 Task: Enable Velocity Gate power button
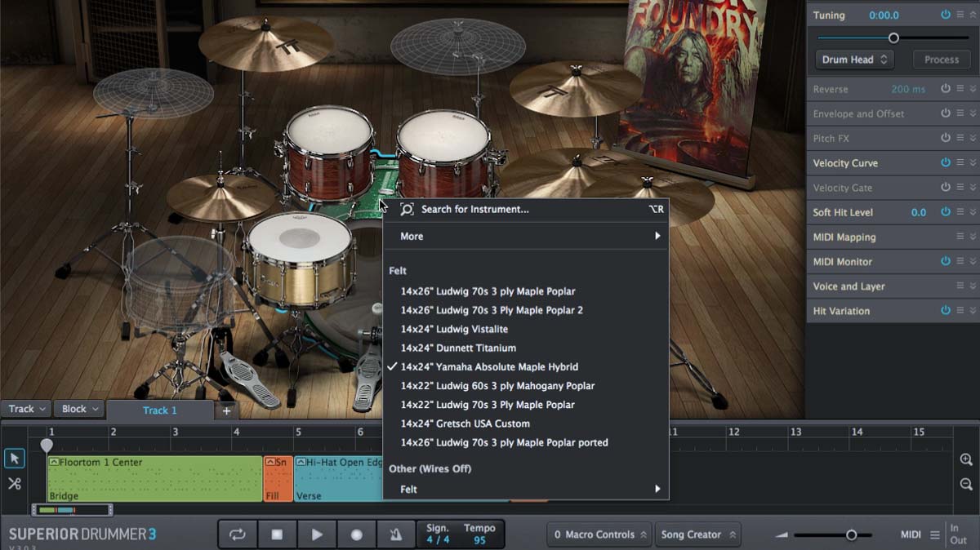pyautogui.click(x=946, y=187)
